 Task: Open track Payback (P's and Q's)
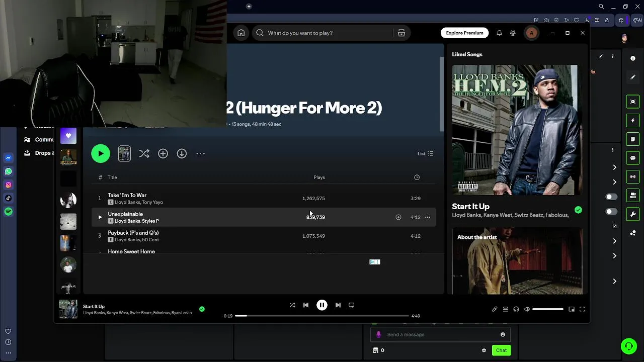tap(133, 233)
